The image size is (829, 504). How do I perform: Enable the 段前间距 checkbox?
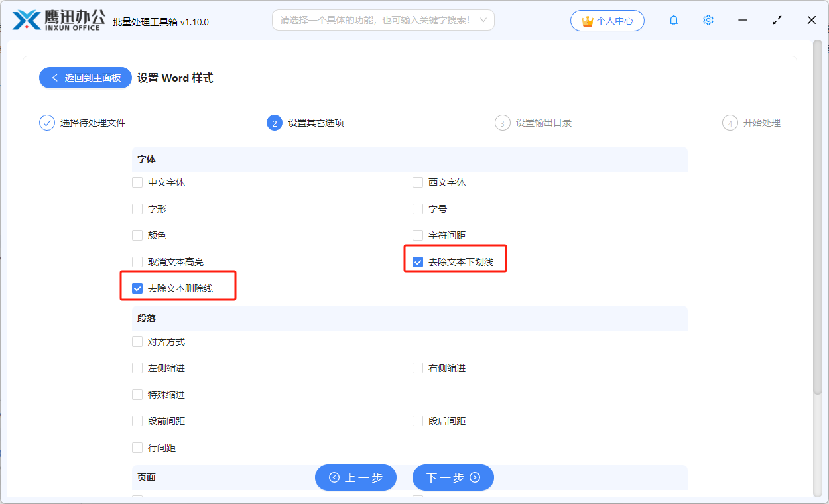coord(137,421)
